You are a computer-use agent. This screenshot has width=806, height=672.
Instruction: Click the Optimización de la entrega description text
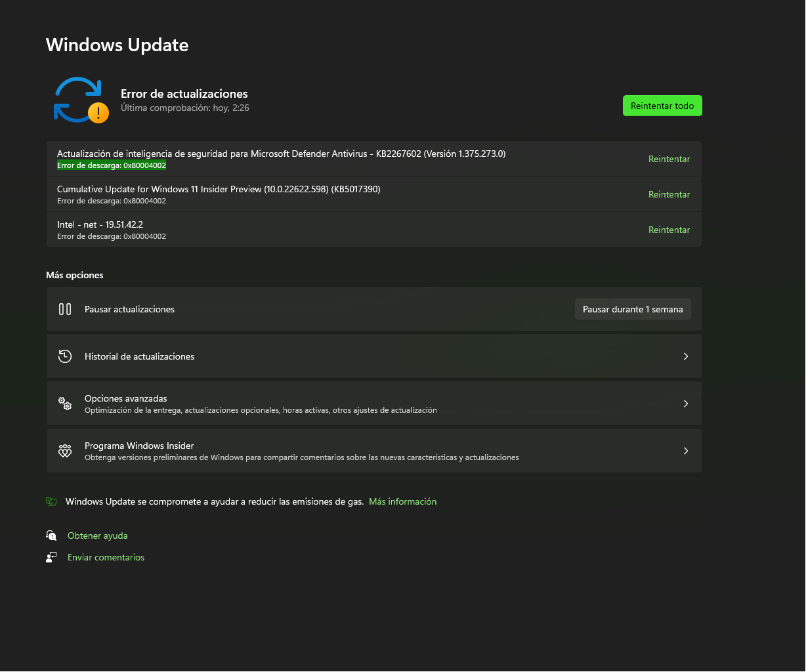tap(261, 410)
